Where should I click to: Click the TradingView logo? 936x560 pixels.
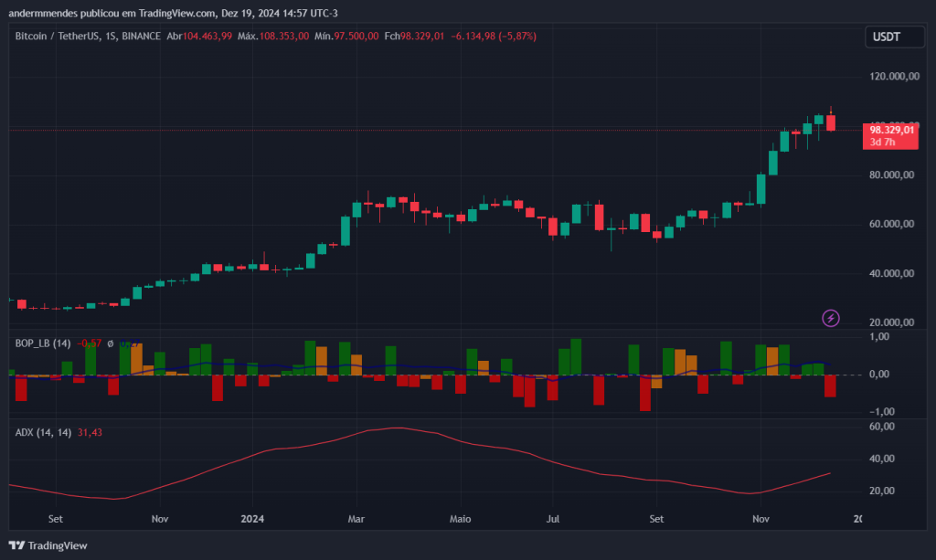click(x=48, y=545)
